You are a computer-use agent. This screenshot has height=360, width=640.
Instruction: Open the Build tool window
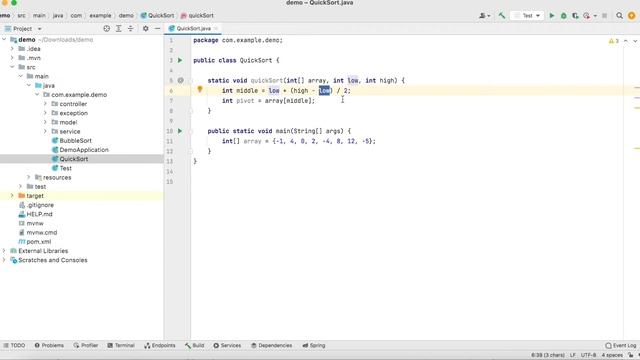tap(195, 345)
